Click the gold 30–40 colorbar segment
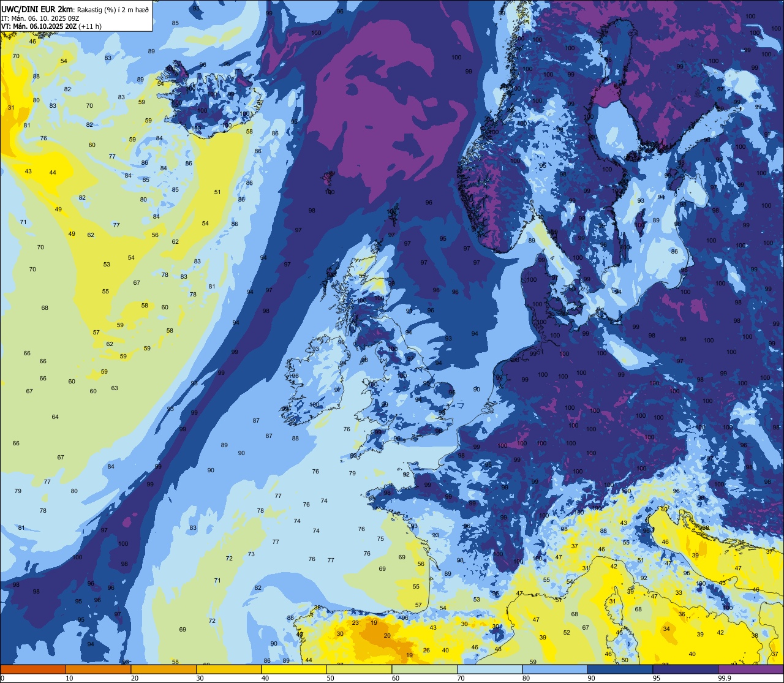 pyautogui.click(x=228, y=669)
